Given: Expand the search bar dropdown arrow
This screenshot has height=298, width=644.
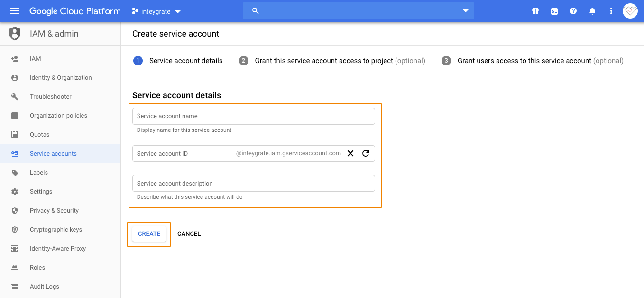Looking at the screenshot, I should click(x=466, y=11).
